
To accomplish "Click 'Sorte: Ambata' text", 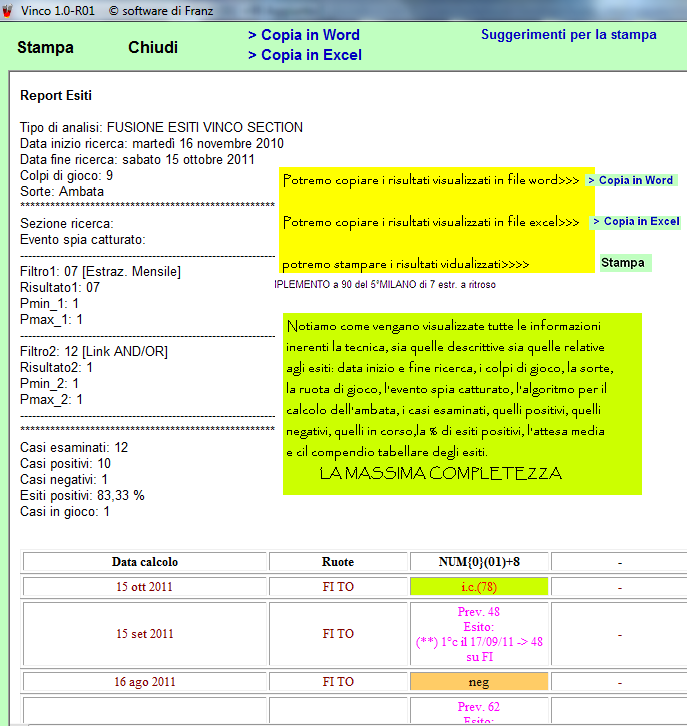I will pos(62,192).
